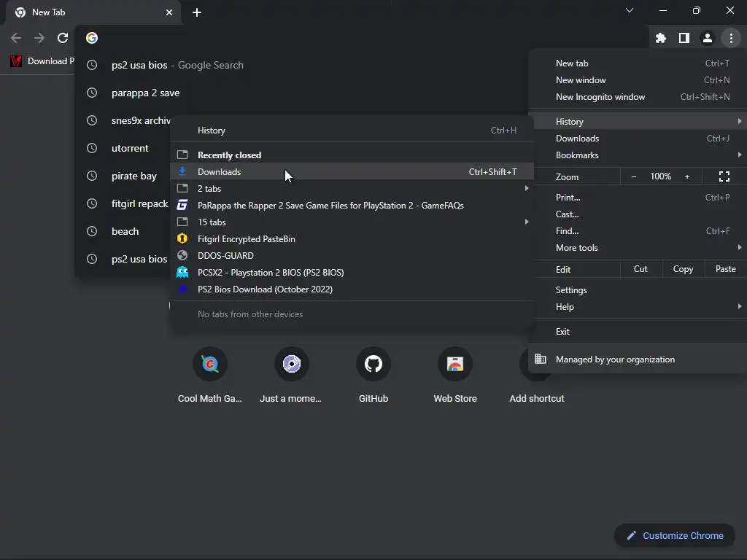747x560 pixels.
Task: Select ps2 usa bios Google Search suggestion
Action: [302, 65]
